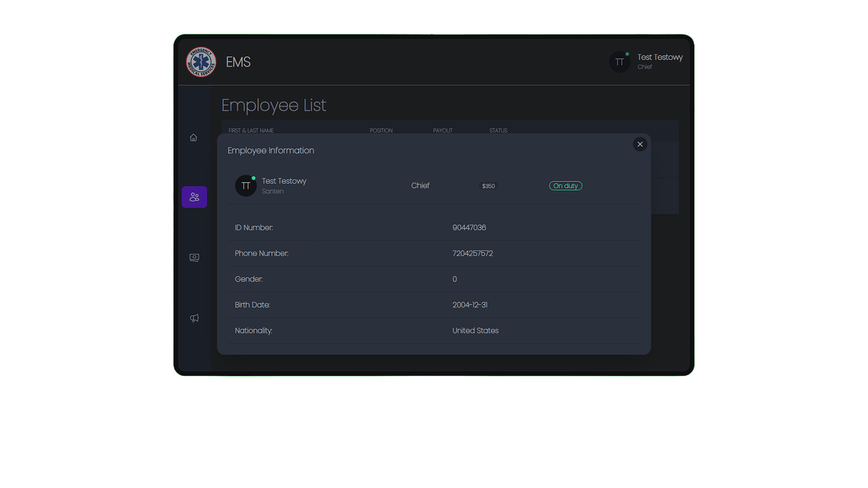The image size is (868, 488).
Task: Click the United States nationality value
Action: (475, 330)
